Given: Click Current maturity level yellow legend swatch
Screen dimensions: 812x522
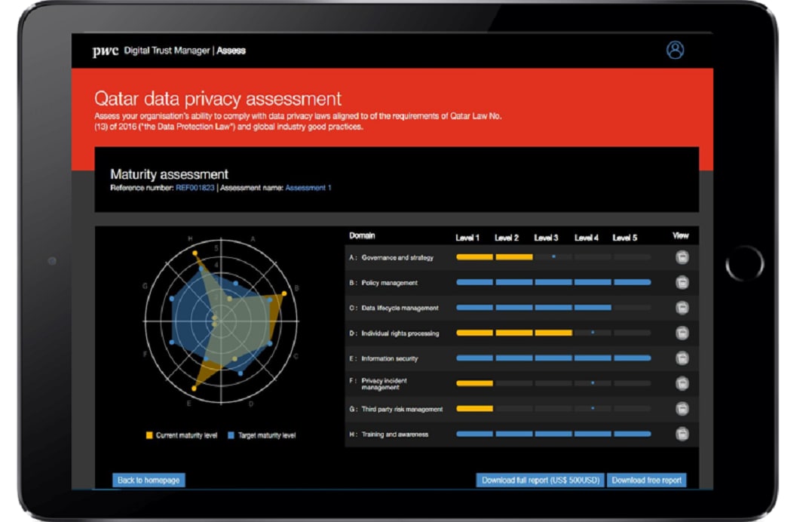Looking at the screenshot, I should (149, 435).
